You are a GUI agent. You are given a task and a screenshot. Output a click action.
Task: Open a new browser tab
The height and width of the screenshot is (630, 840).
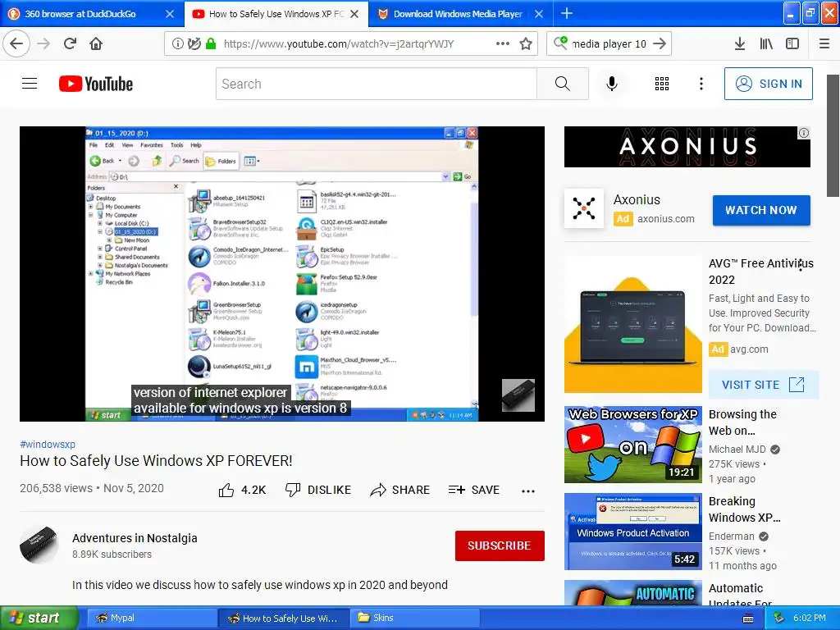(567, 13)
